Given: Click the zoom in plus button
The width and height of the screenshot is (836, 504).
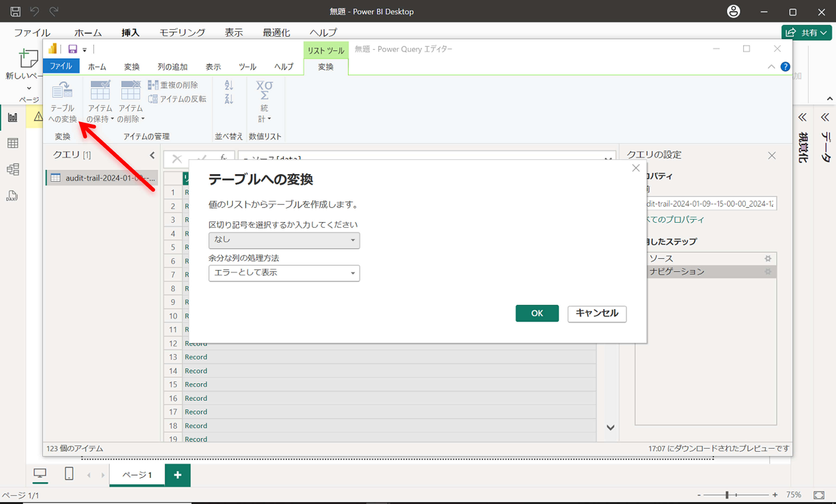Looking at the screenshot, I should 775,495.
